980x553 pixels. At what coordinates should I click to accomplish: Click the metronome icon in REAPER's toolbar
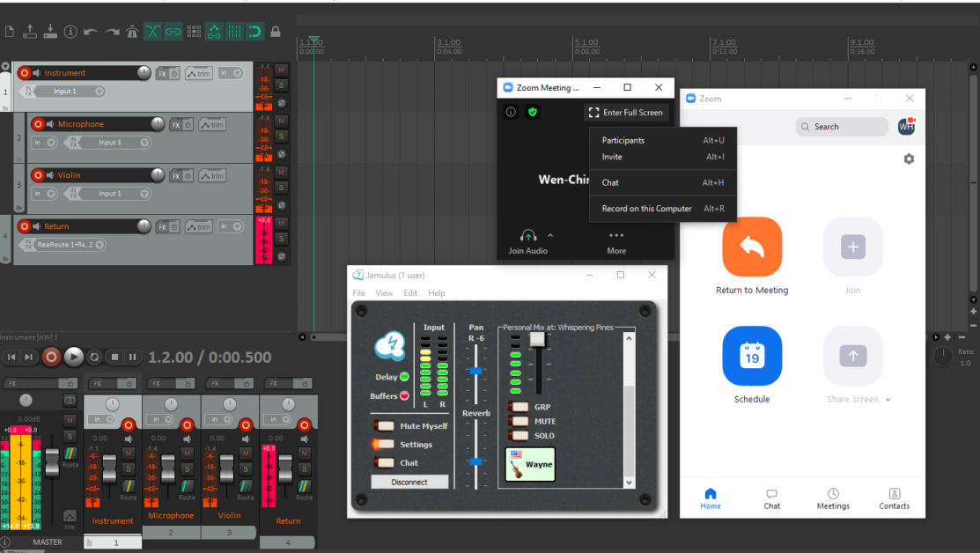coord(132,31)
